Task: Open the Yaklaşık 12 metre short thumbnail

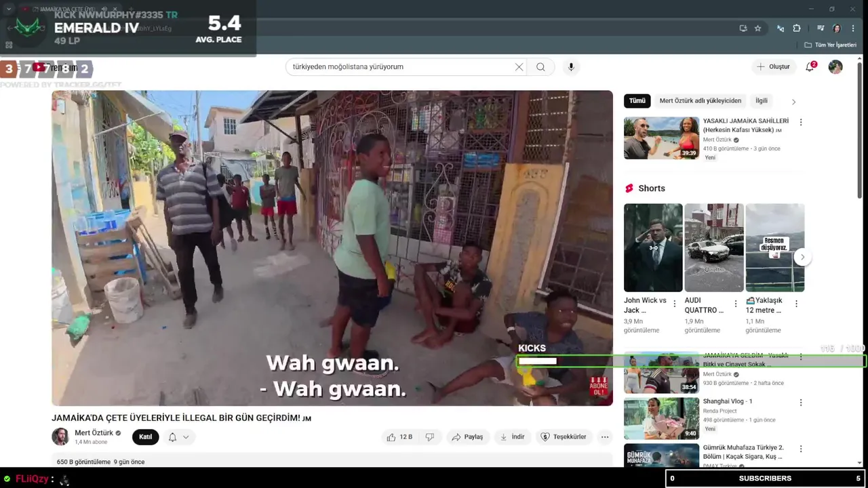Action: (x=775, y=247)
